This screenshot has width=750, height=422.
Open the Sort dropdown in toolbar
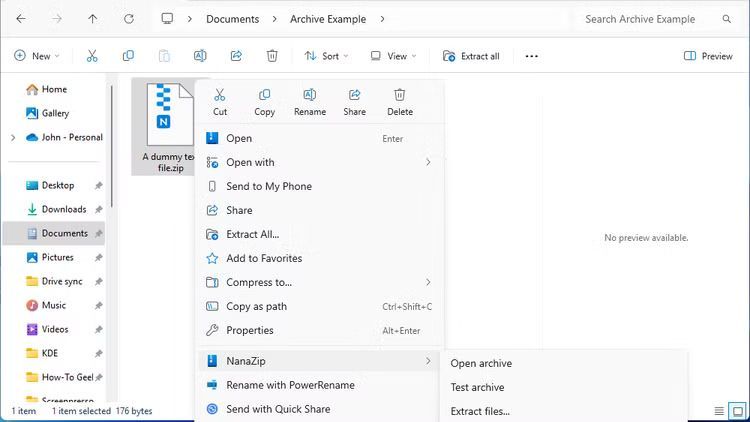328,56
